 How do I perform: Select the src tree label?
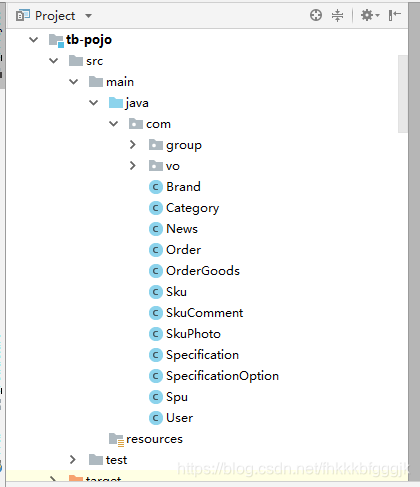[94, 61]
